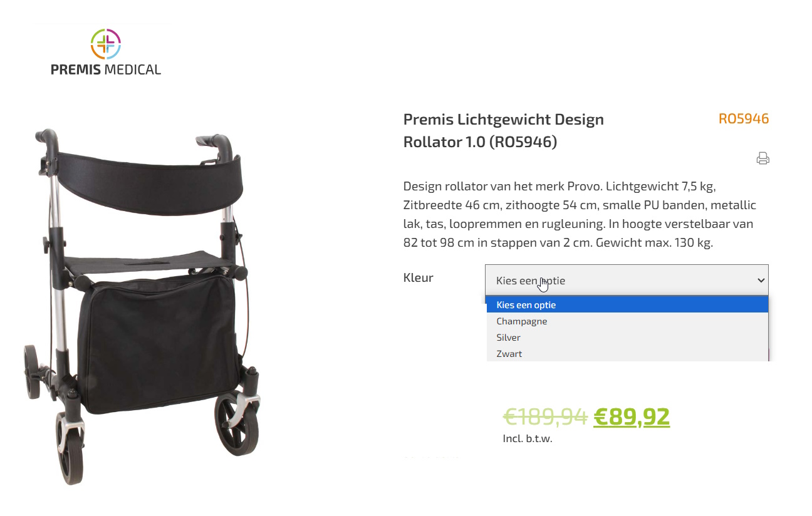The image size is (812, 516).
Task: Select the Champagne color option
Action: click(x=522, y=321)
